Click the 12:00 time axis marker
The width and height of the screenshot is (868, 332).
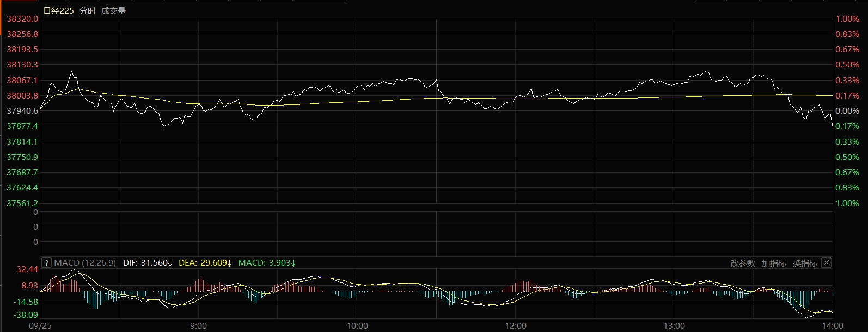pos(516,325)
